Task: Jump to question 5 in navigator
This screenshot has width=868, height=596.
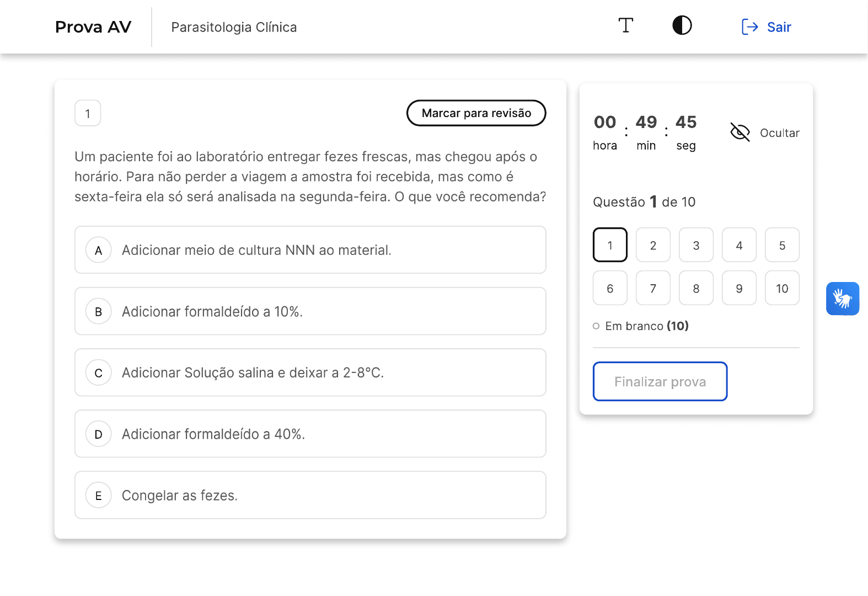Action: 782,245
